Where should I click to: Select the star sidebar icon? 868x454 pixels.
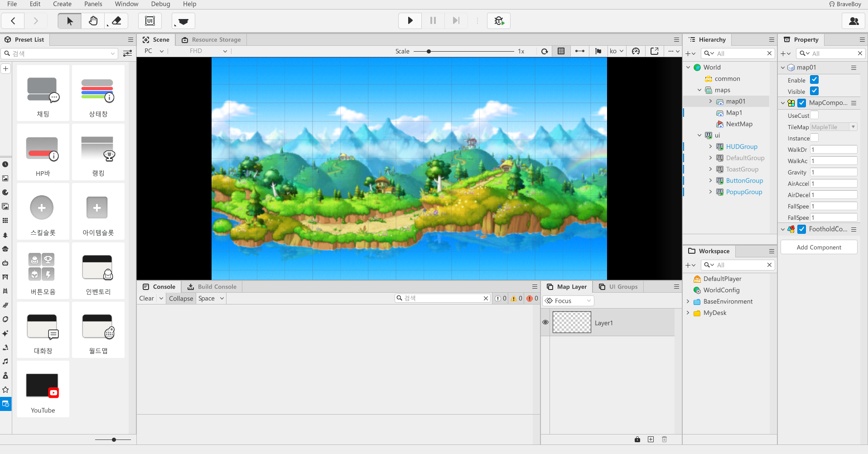[x=5, y=390]
